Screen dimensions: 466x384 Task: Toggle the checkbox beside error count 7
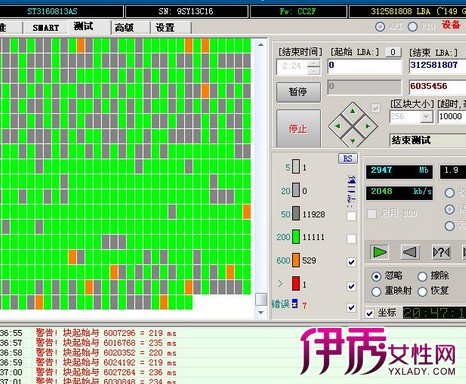pos(351,307)
